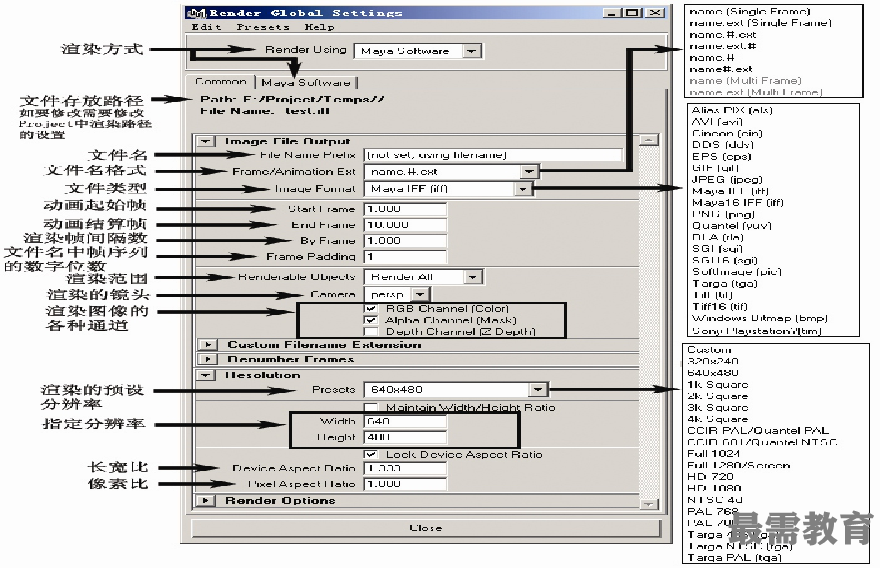Enable Depth Channel (Z Depth) checkbox

tap(371, 332)
